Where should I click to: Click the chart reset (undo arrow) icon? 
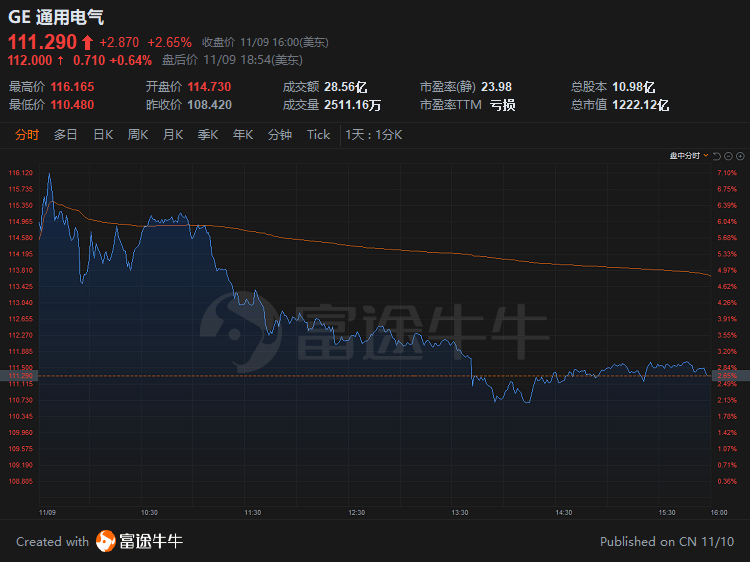tap(716, 156)
